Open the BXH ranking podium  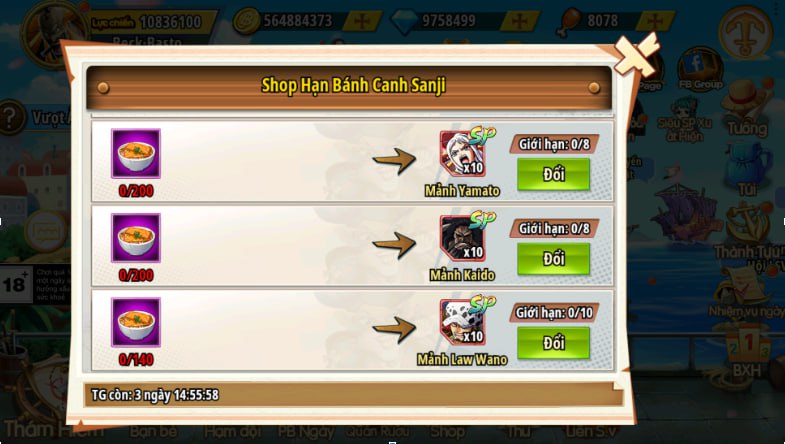(747, 350)
